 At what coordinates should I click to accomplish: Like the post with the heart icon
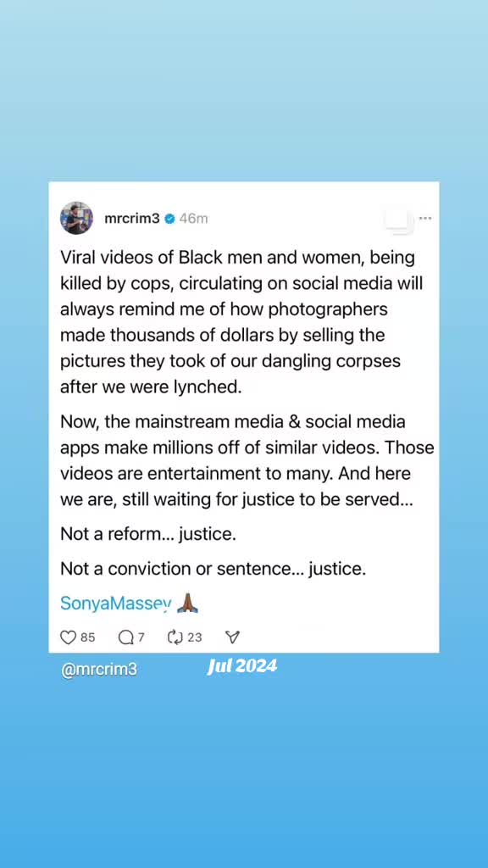(x=68, y=637)
